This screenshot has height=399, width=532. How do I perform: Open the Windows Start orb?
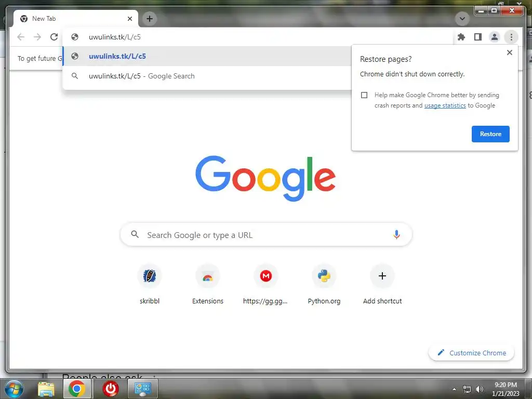pos(13,389)
